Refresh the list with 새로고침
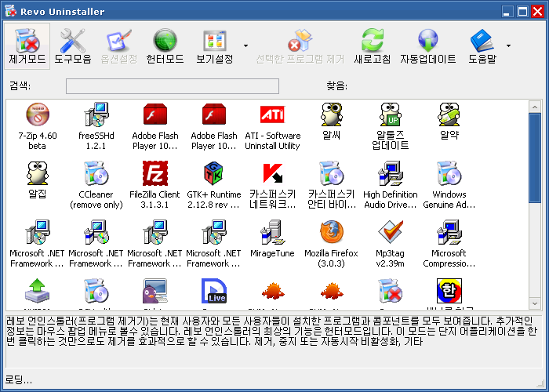Image resolution: width=549 pixels, height=392 pixels. pos(373,46)
